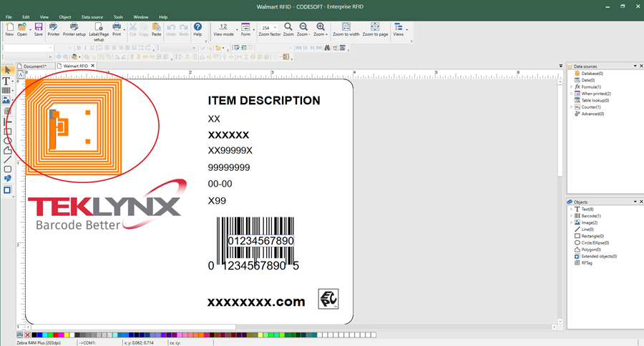Select the RFID antenna image on the label
This screenshot has height=346, width=644.
point(74,127)
